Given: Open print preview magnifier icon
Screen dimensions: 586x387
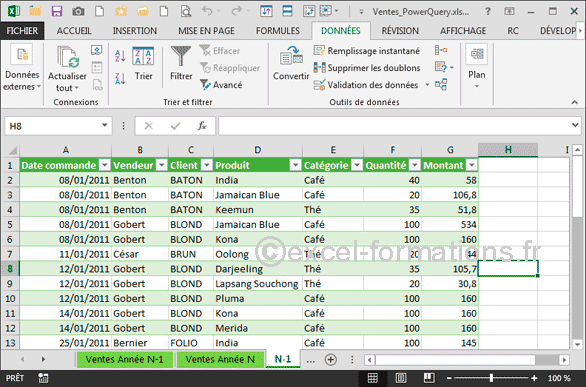Looking at the screenshot, I should (186, 11).
